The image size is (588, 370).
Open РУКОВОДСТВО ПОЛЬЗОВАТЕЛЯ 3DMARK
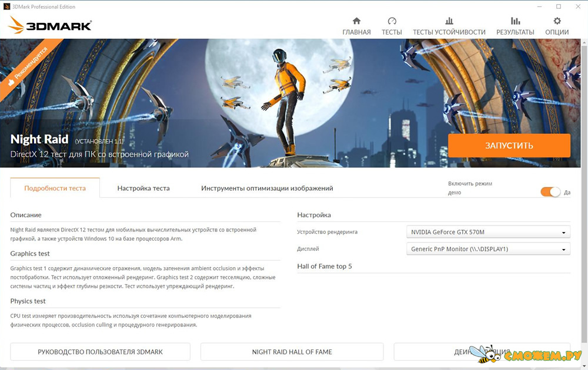[100, 352]
